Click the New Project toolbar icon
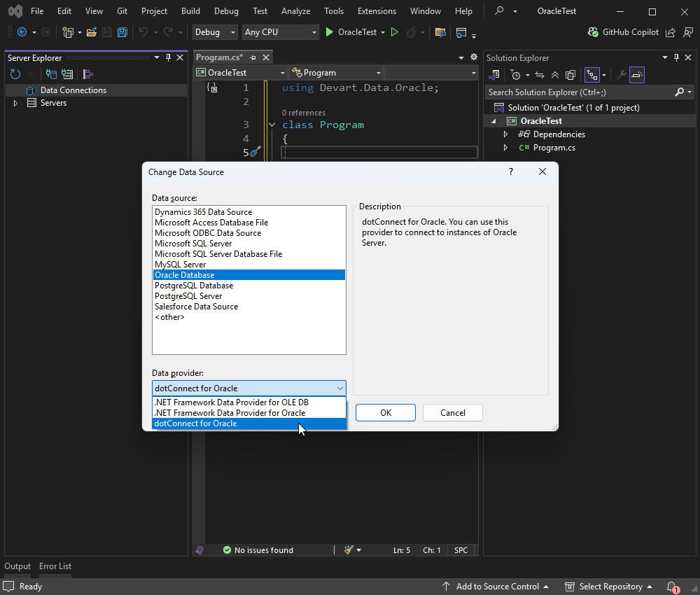The height and width of the screenshot is (595, 700). click(68, 31)
